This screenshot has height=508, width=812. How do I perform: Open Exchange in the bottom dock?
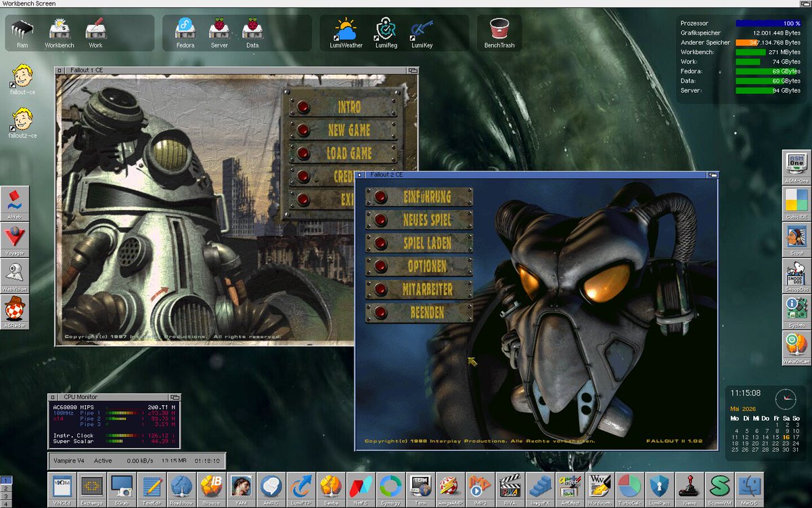coord(92,490)
